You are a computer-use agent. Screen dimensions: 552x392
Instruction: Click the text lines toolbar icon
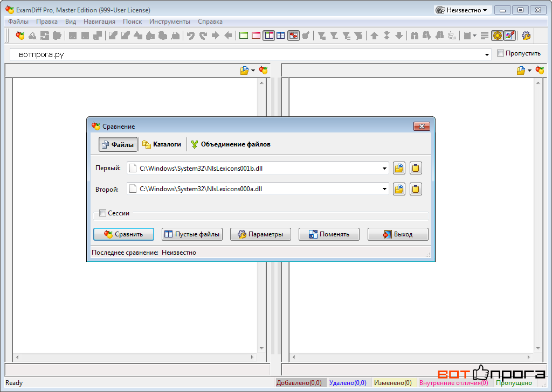coord(485,36)
